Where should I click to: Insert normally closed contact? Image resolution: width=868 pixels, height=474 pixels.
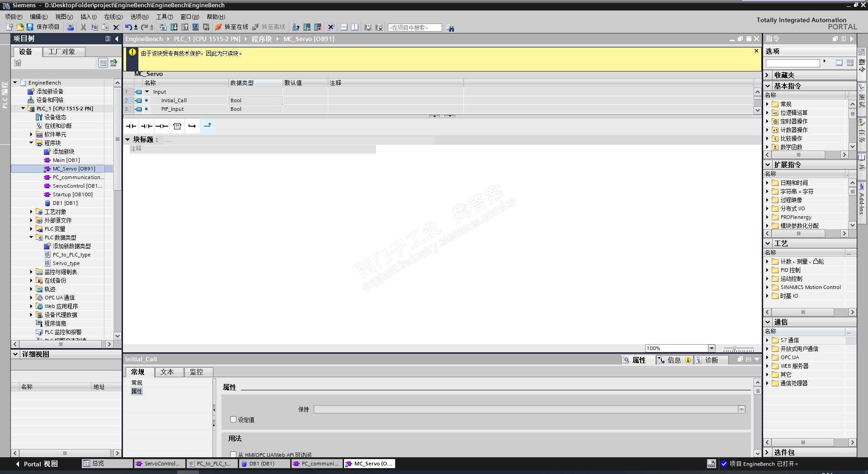(146, 126)
